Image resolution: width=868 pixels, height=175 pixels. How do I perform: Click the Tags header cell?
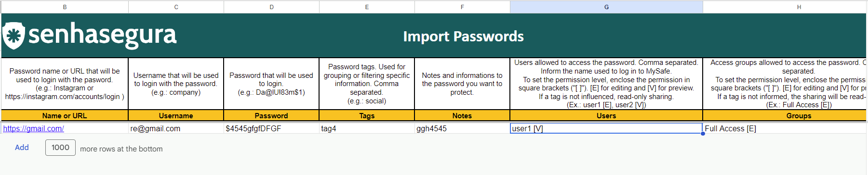click(367, 115)
